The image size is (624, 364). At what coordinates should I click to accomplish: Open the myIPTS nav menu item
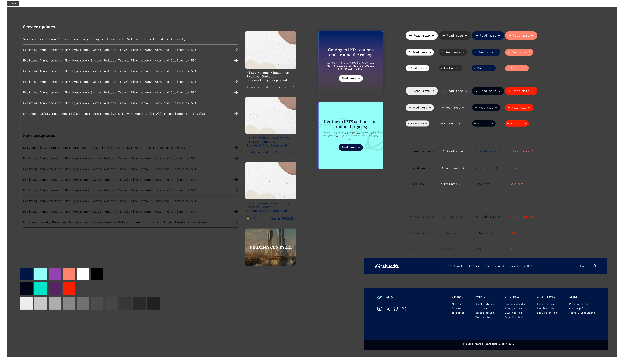click(528, 266)
